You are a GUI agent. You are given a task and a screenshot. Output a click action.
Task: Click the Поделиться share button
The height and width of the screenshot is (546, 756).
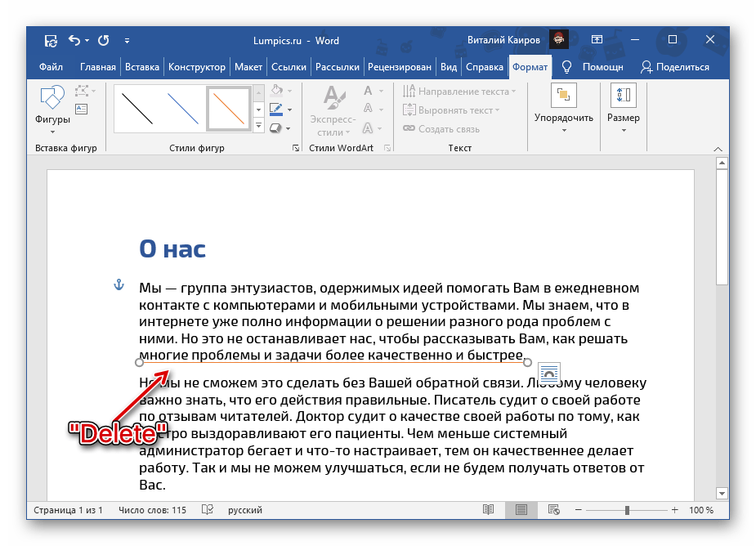pyautogui.click(x=675, y=67)
